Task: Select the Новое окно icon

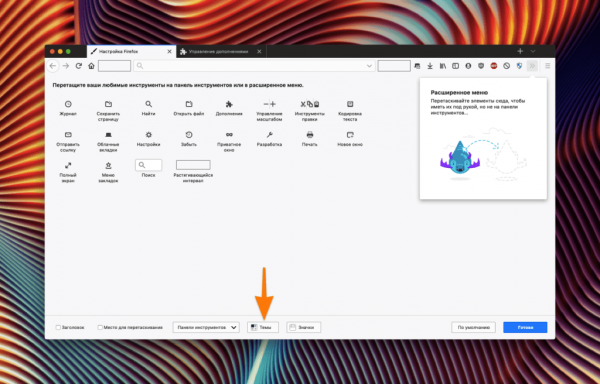Action: click(x=350, y=135)
